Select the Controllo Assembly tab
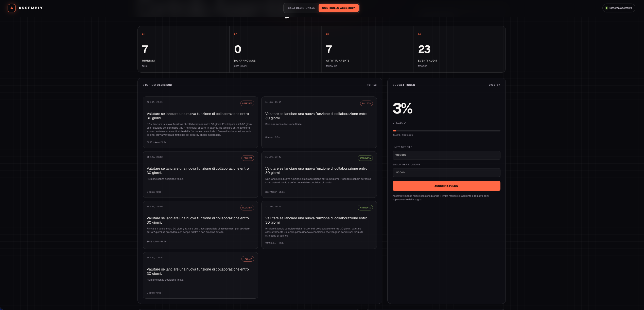The image size is (644, 310). click(338, 8)
